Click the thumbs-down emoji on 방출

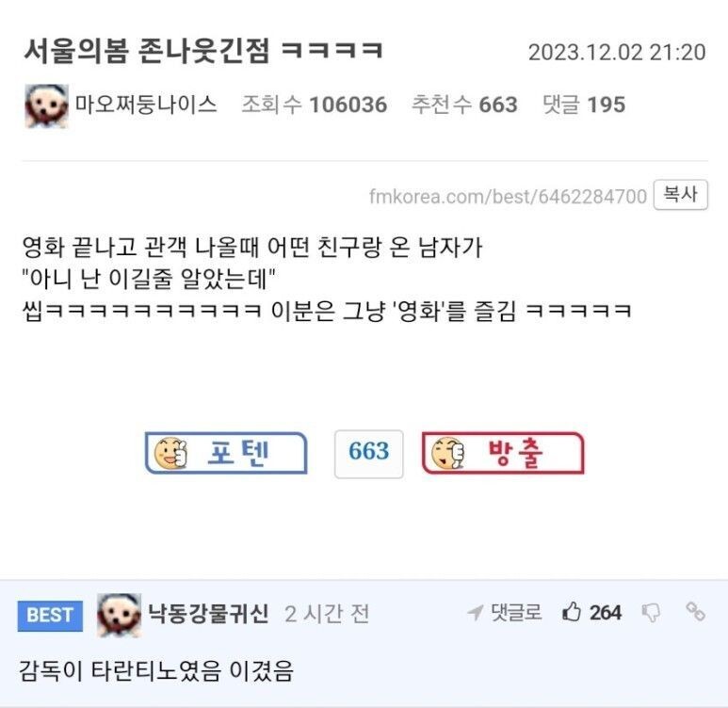click(x=447, y=453)
